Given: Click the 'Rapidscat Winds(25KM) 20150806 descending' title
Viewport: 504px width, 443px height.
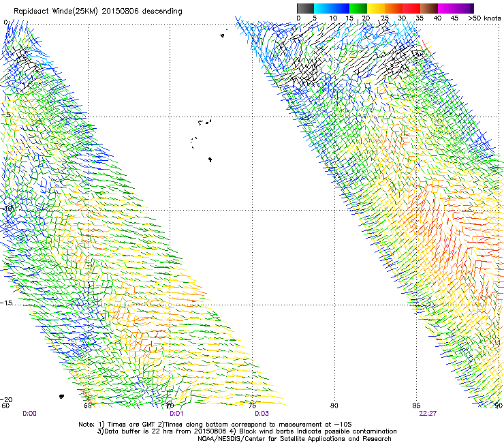Looking at the screenshot, I should (x=97, y=12).
